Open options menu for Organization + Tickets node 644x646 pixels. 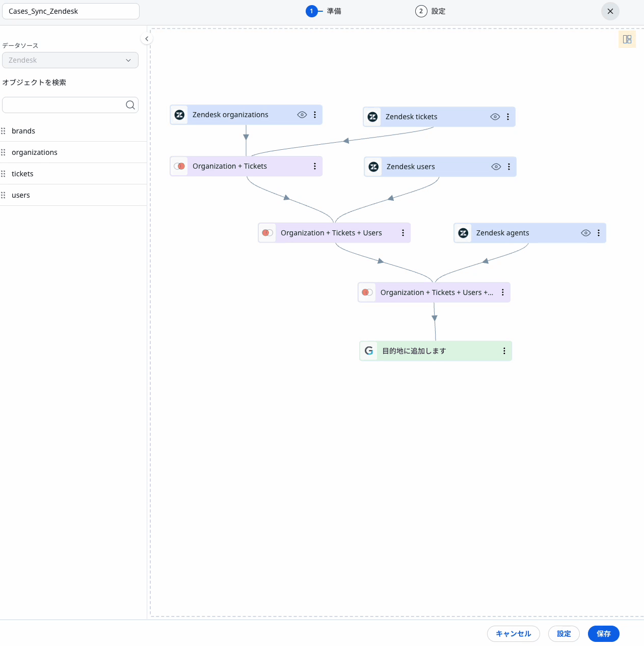315,166
